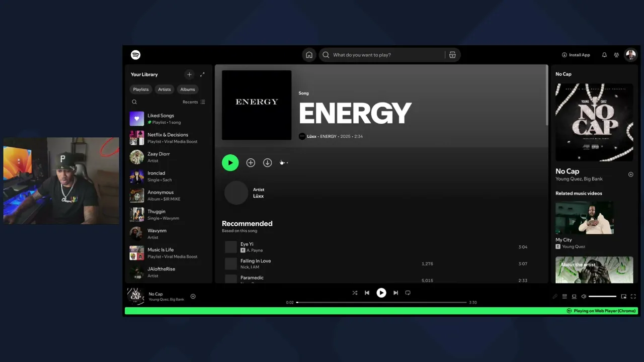Expand Your Library panel
644x362 pixels.
point(202,74)
